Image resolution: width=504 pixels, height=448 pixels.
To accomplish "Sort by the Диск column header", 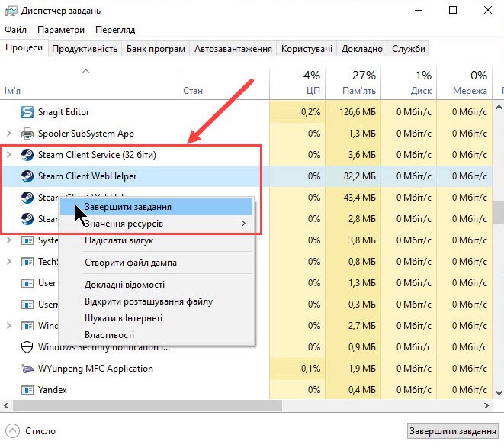I will coord(409,83).
